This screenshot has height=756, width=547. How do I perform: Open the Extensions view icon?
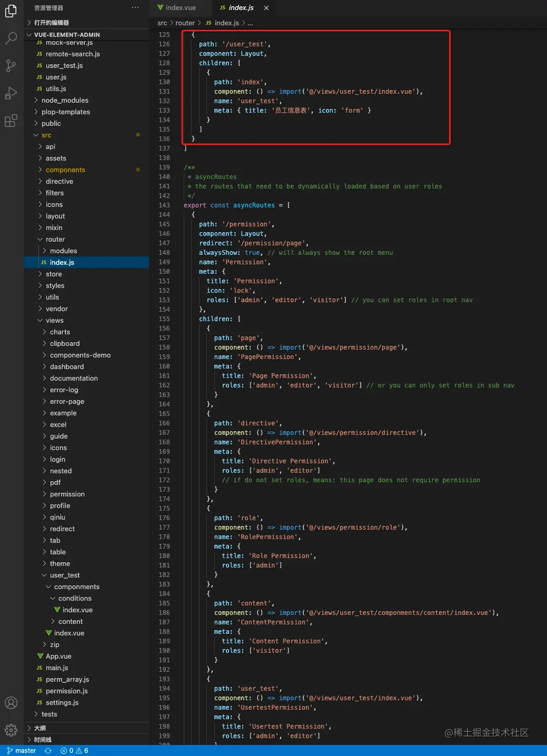(x=11, y=122)
